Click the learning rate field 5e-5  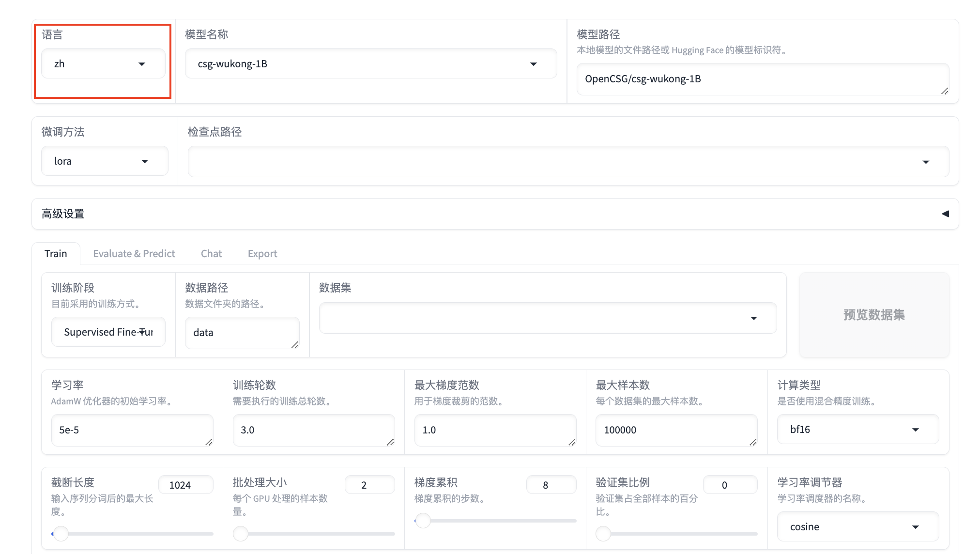tap(132, 430)
